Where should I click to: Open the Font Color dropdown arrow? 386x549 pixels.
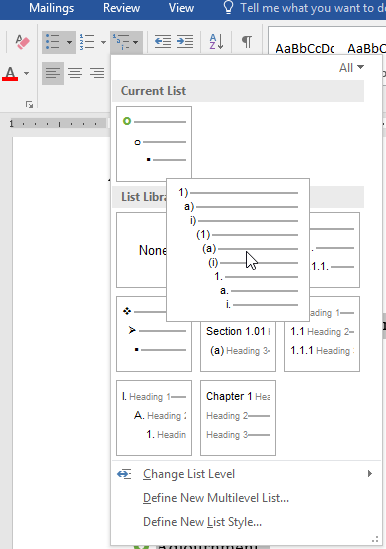[27, 74]
